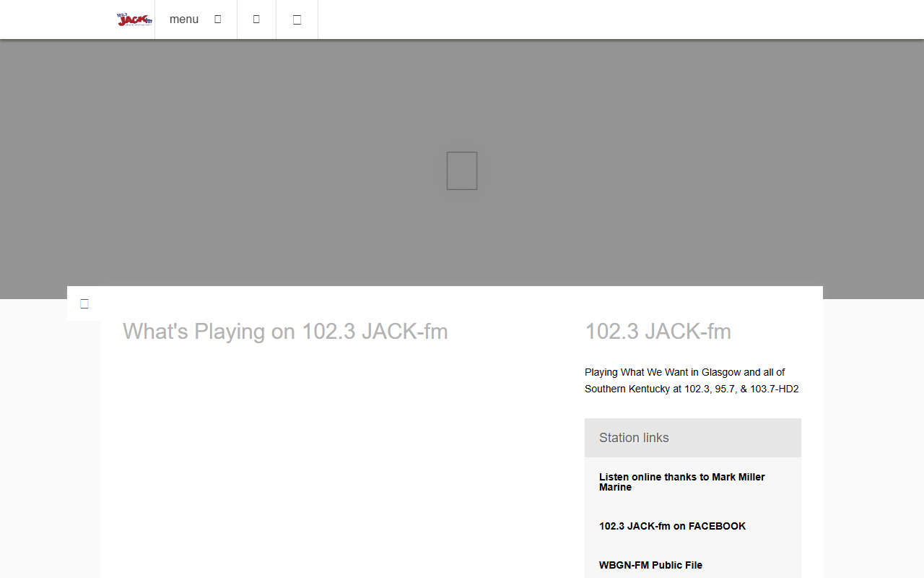This screenshot has height=578, width=924.
Task: Click the square icon centered in gray banner
Action: (462, 171)
